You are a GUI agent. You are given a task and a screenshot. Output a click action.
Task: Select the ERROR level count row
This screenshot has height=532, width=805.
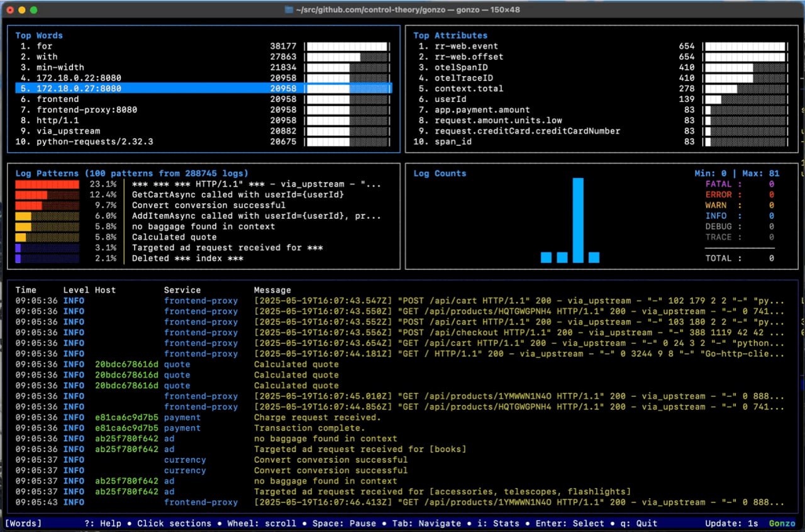tap(739, 195)
